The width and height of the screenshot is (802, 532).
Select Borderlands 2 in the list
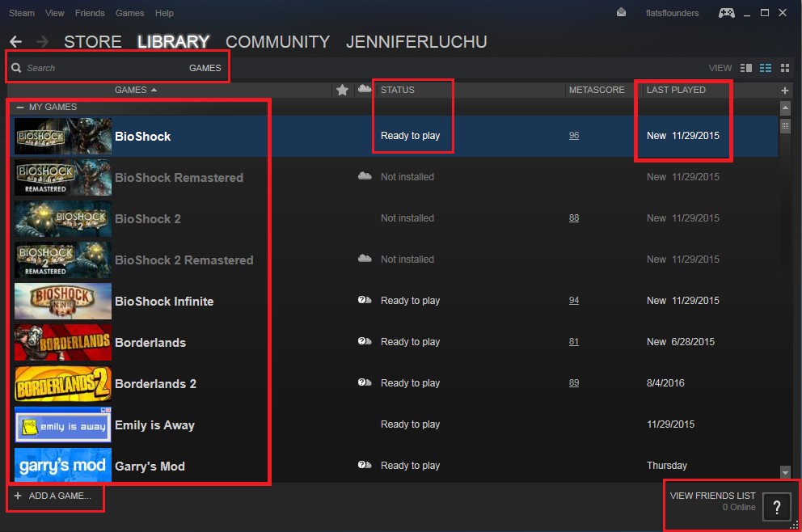(394, 384)
